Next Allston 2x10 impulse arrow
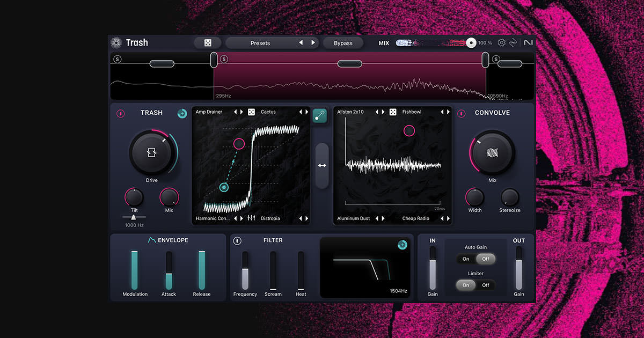The width and height of the screenshot is (644, 338). (x=383, y=112)
